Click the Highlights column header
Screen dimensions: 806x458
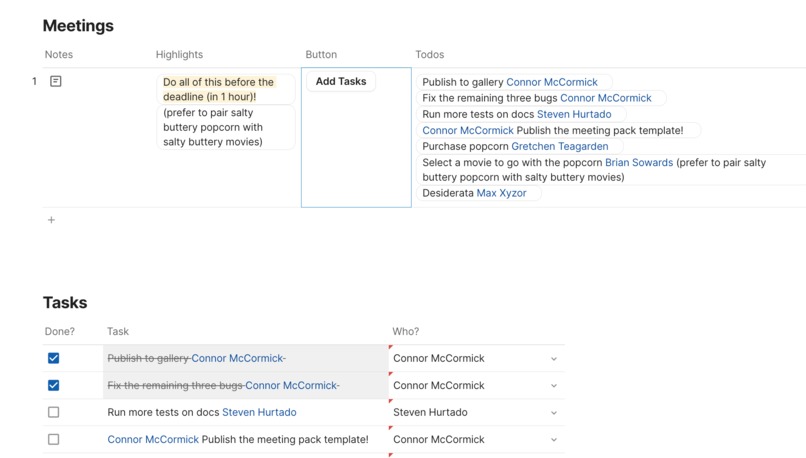[179, 54]
